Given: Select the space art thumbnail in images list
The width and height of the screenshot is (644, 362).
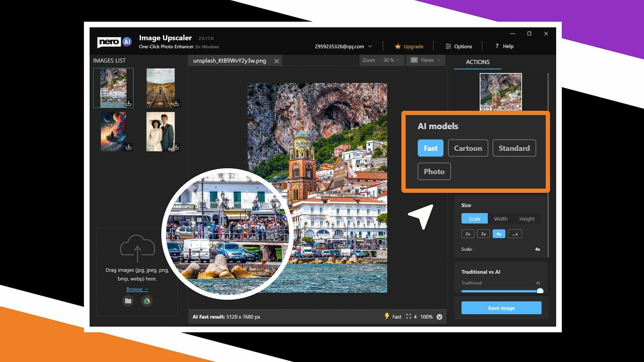Looking at the screenshot, I should click(x=113, y=131).
